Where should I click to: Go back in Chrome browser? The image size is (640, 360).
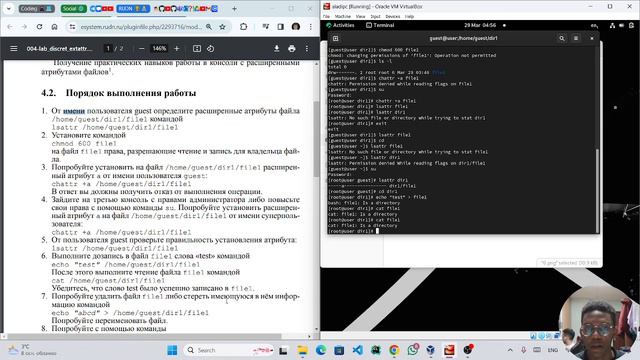point(10,27)
